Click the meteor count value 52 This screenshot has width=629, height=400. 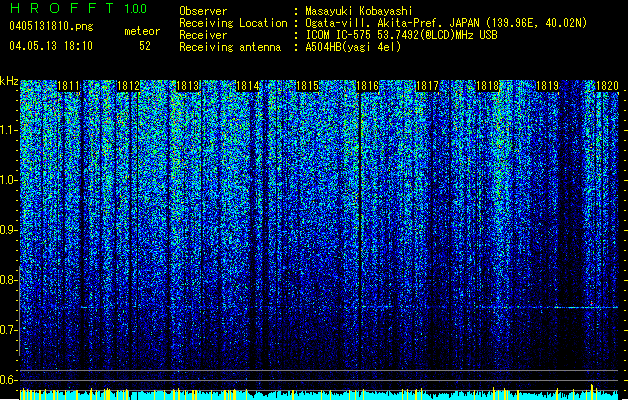(x=145, y=46)
